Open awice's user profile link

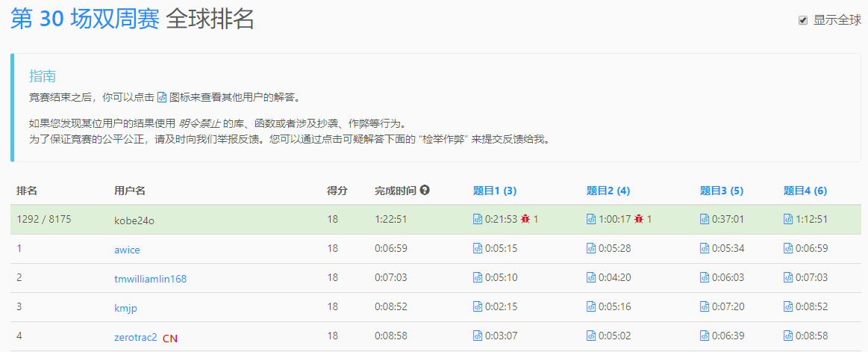[128, 250]
